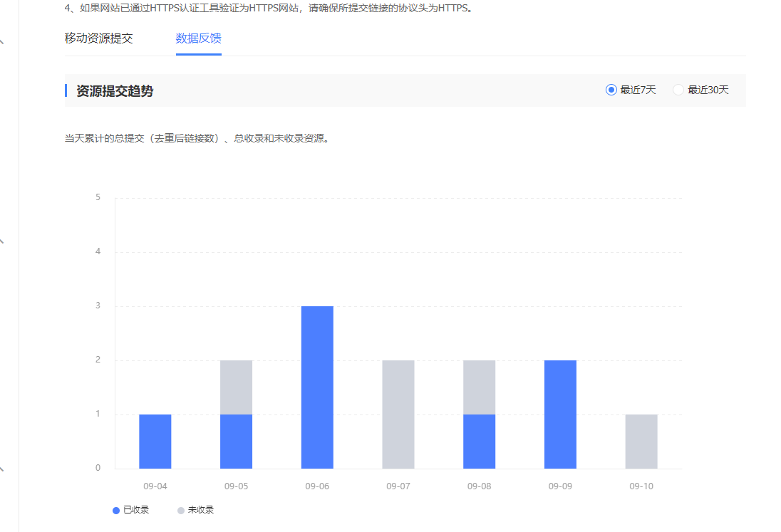
Task: Click the 09-06 axis label
Action: [317, 486]
